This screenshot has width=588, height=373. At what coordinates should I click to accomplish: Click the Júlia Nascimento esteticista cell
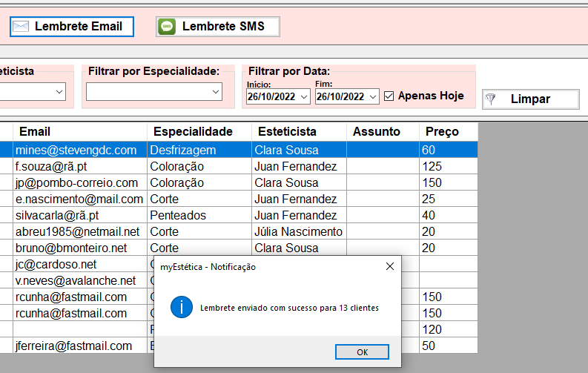pyautogui.click(x=298, y=231)
